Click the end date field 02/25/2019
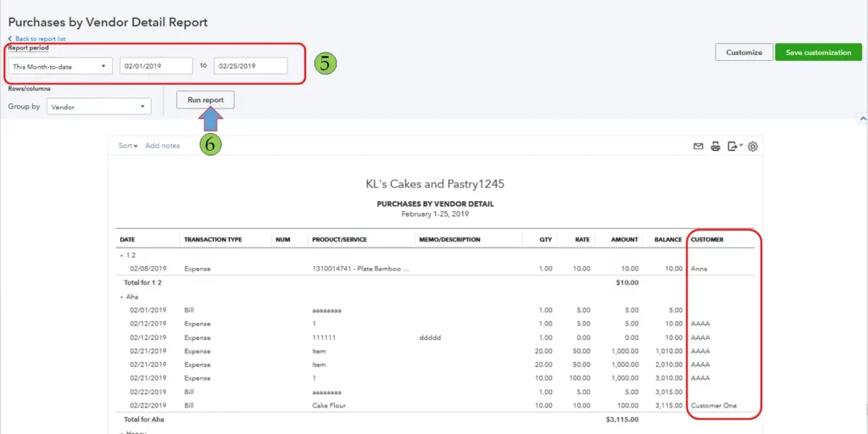The width and height of the screenshot is (868, 434). click(250, 66)
